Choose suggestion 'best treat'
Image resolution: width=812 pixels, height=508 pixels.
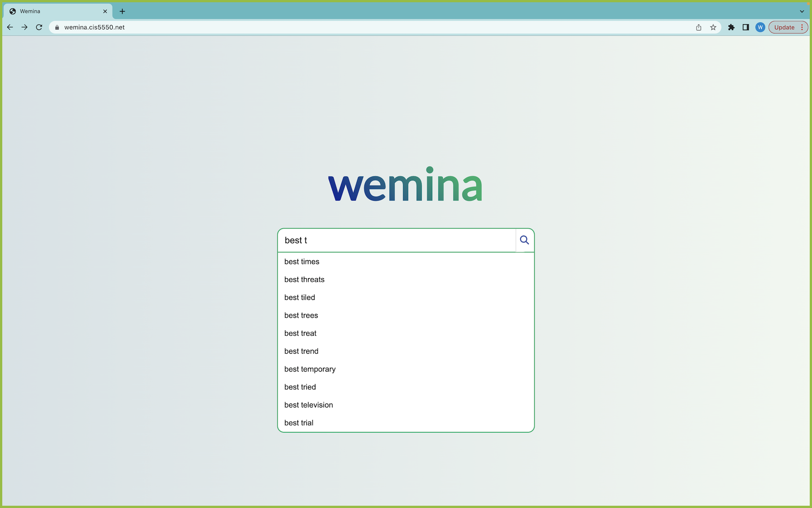(406, 333)
